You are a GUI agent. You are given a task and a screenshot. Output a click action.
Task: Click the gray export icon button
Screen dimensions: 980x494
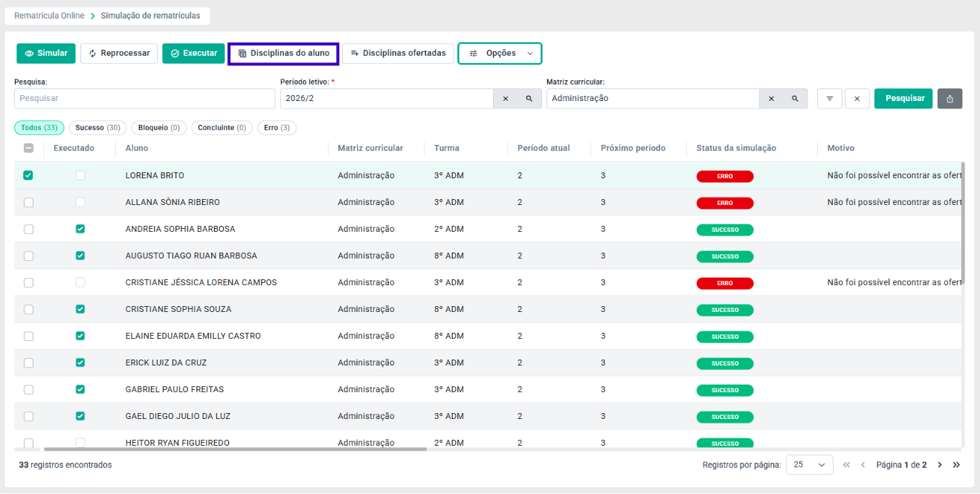click(x=950, y=99)
